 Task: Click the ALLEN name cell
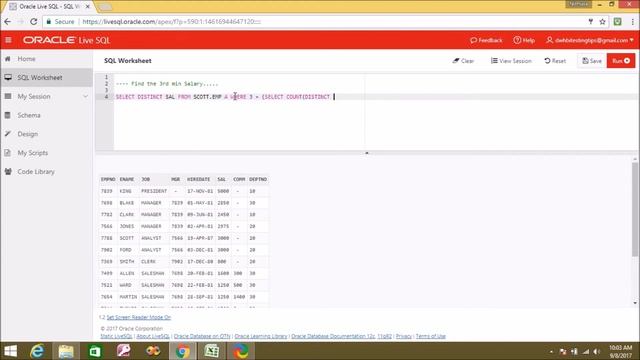pyautogui.click(x=127, y=273)
